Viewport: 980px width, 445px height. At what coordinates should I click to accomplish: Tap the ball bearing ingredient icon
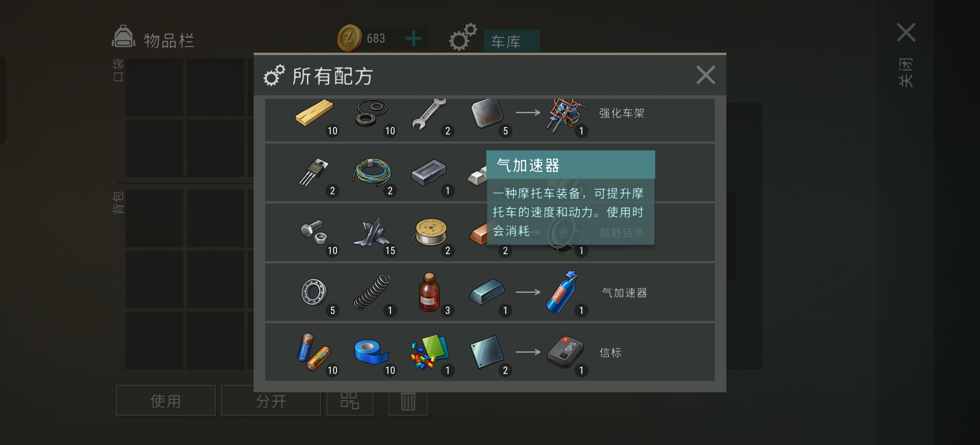pos(313,292)
